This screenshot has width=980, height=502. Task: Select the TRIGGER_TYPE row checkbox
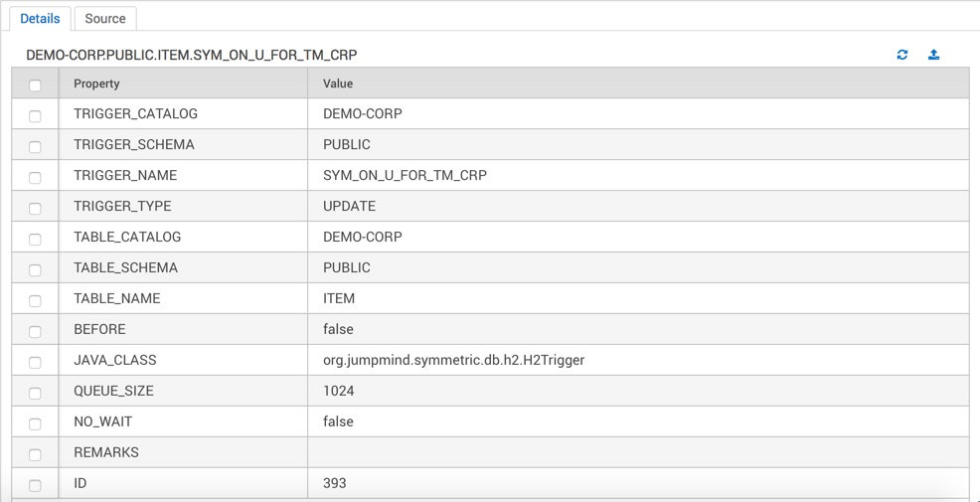35,208
